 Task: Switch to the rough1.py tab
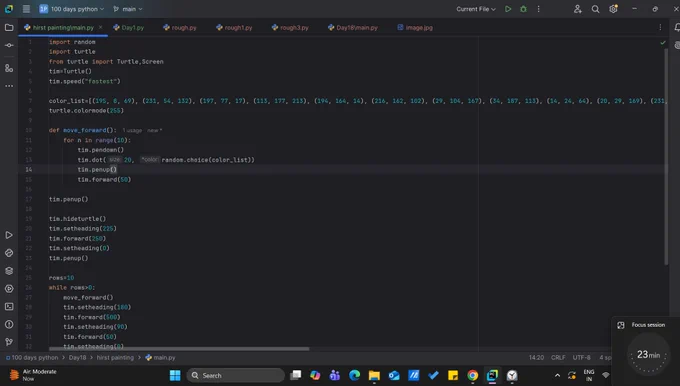tap(234, 27)
